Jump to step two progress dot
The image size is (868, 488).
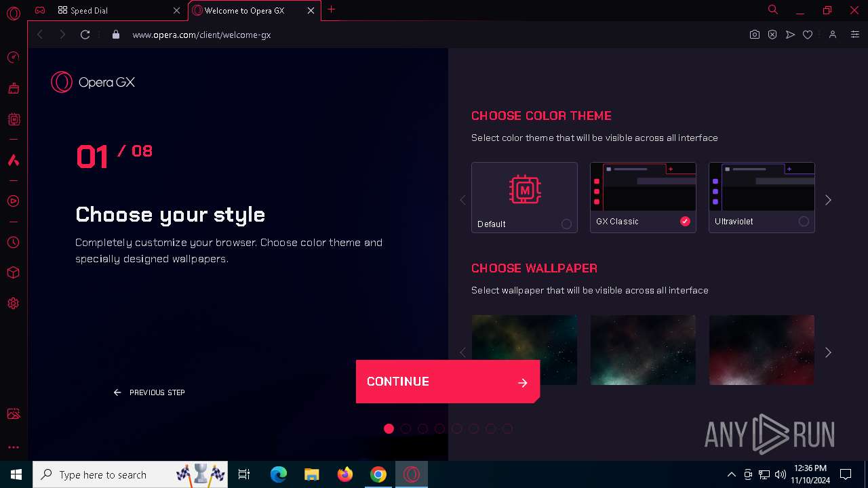[x=406, y=428]
